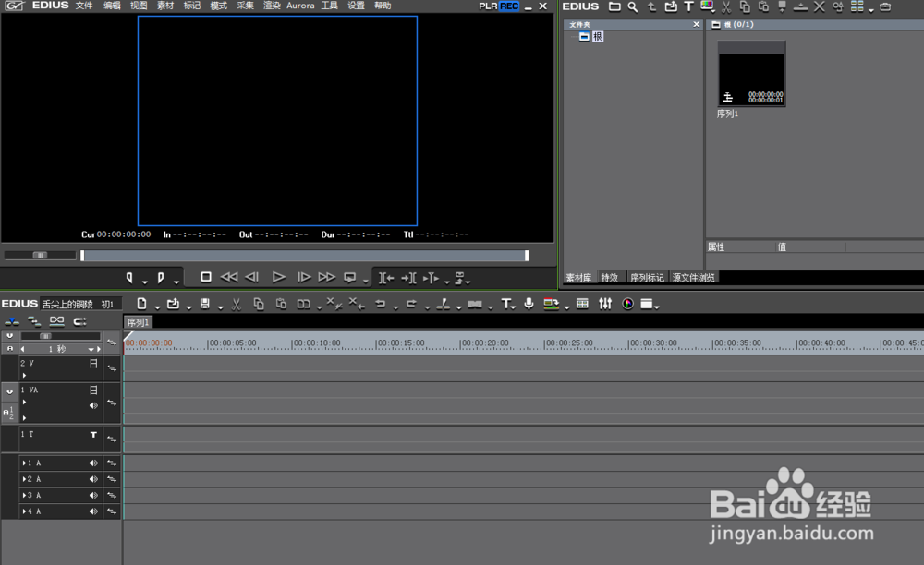Expand the 3 A audio track triangle
The height and width of the screenshot is (565, 924).
[24, 496]
